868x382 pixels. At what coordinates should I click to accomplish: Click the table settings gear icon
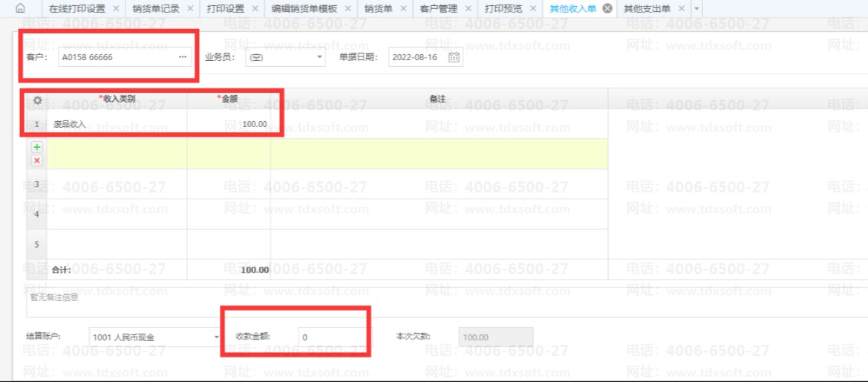click(x=37, y=99)
